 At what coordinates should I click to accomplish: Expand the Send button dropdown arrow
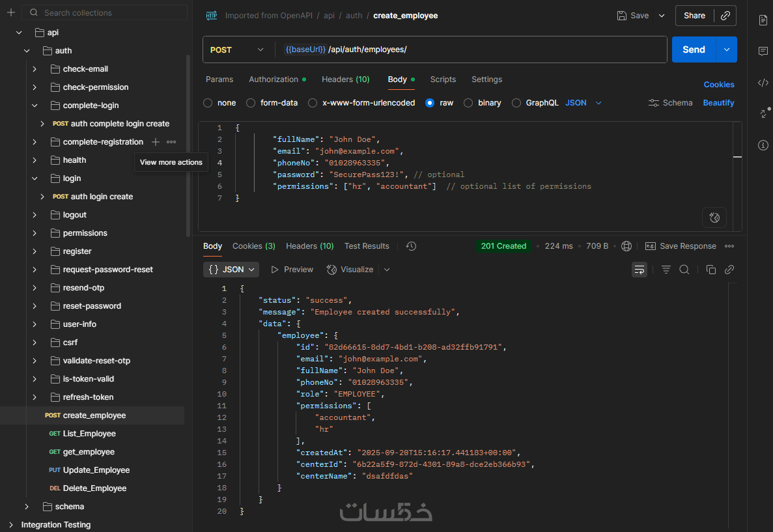[727, 49]
